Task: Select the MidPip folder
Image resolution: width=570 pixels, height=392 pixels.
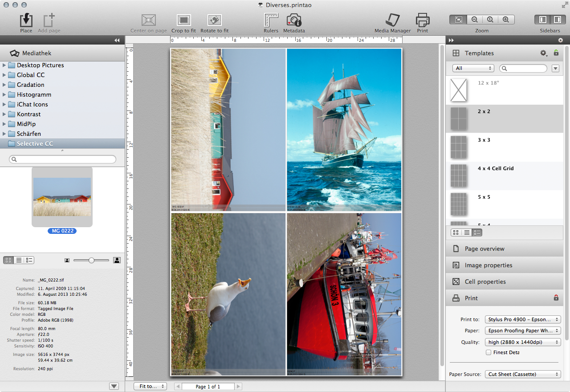Action: tap(62, 124)
